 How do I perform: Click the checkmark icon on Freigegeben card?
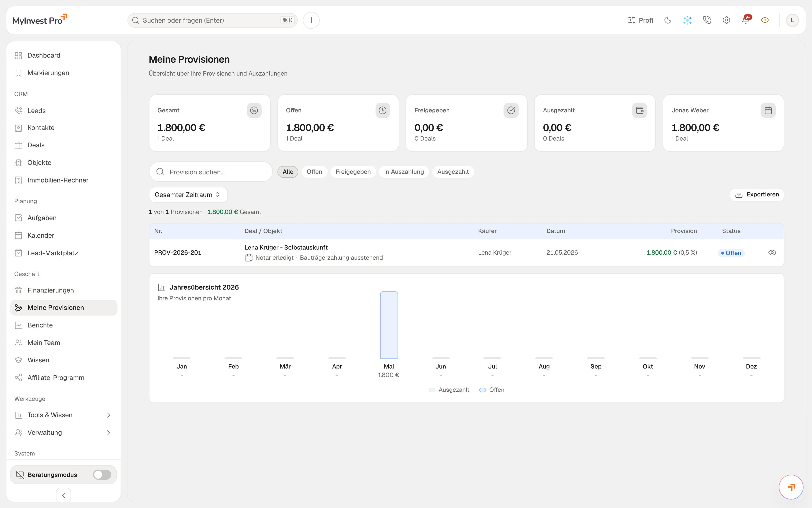[511, 110]
